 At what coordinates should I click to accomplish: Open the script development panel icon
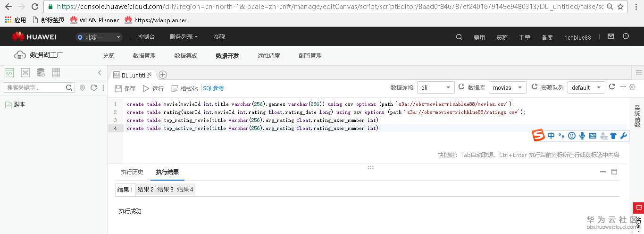(9, 73)
